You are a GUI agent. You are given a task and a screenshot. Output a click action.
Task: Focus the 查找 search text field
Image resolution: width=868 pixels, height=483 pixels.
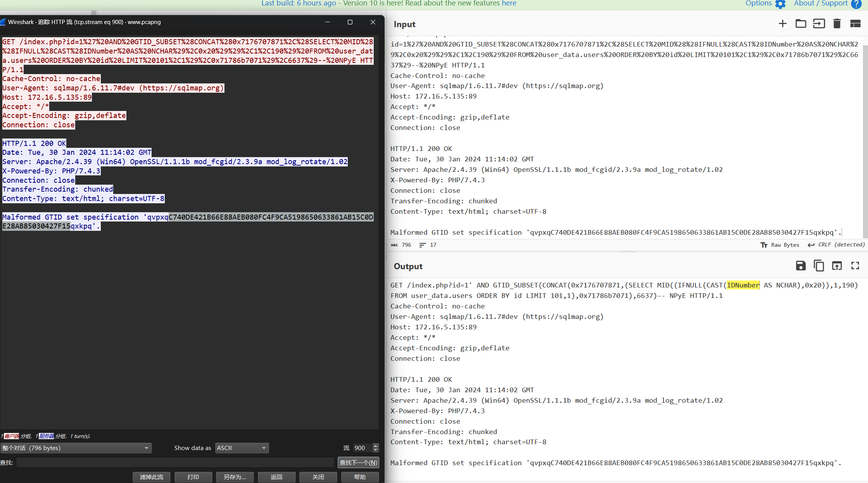[175, 462]
